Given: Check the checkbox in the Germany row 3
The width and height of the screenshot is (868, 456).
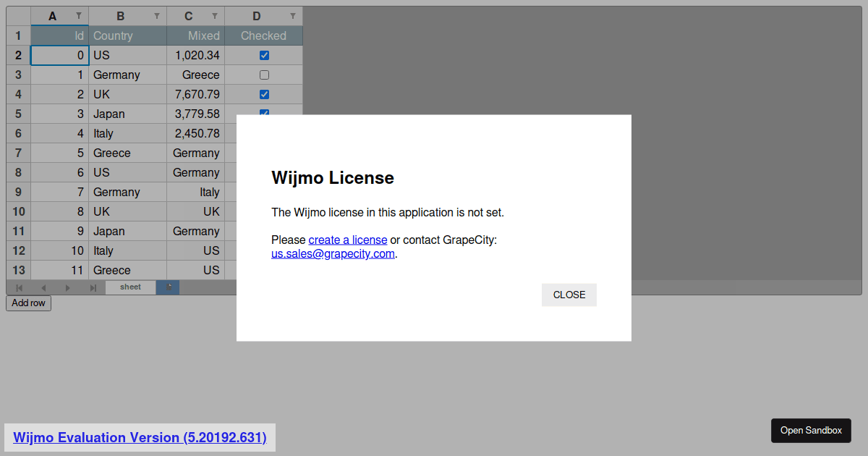Looking at the screenshot, I should click(x=264, y=75).
